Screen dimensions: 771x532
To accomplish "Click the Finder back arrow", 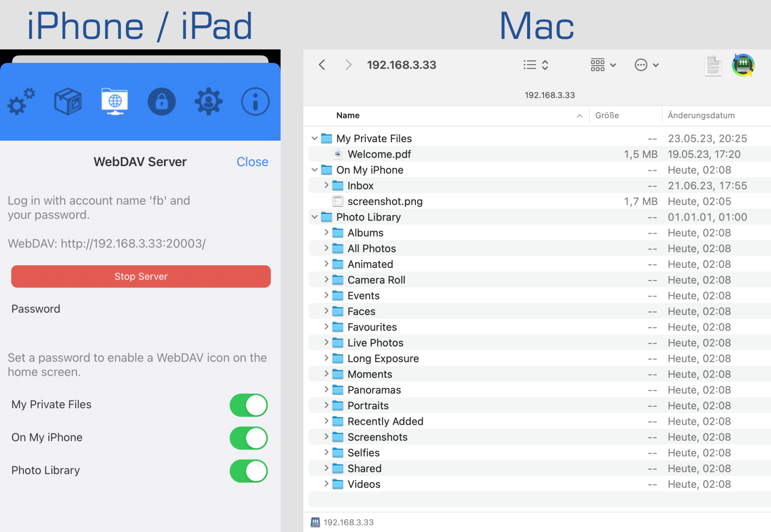I will (322, 65).
